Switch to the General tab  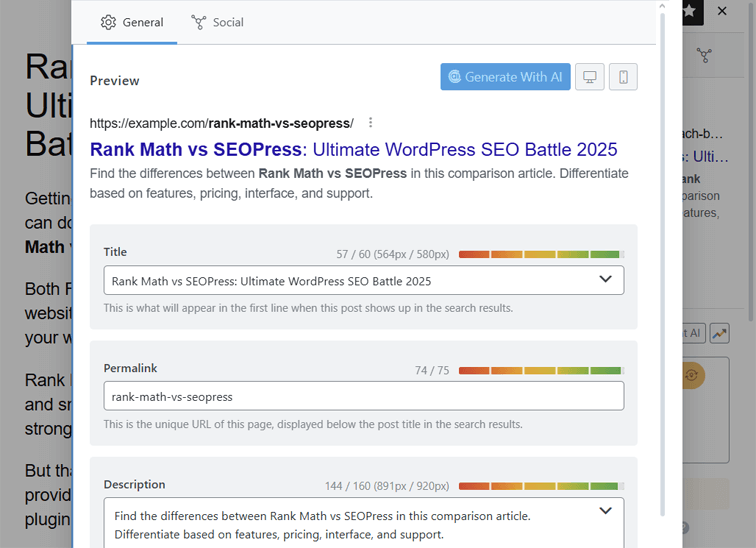(x=132, y=22)
